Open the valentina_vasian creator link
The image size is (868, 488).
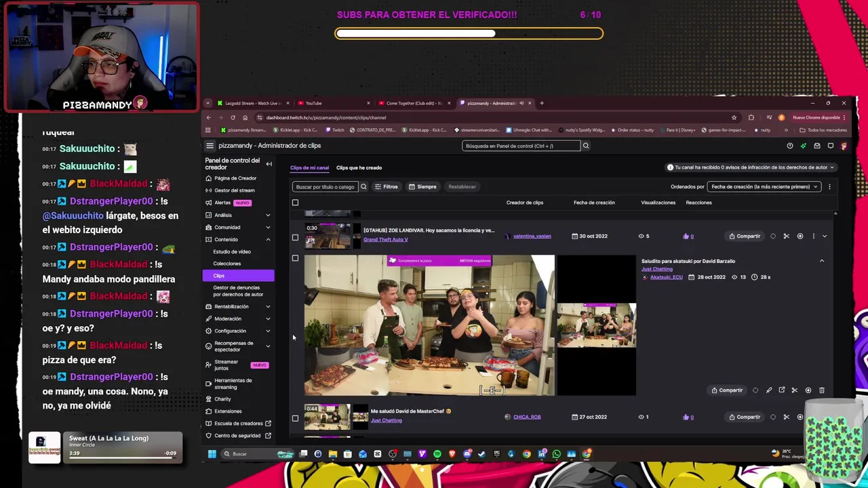tap(532, 236)
